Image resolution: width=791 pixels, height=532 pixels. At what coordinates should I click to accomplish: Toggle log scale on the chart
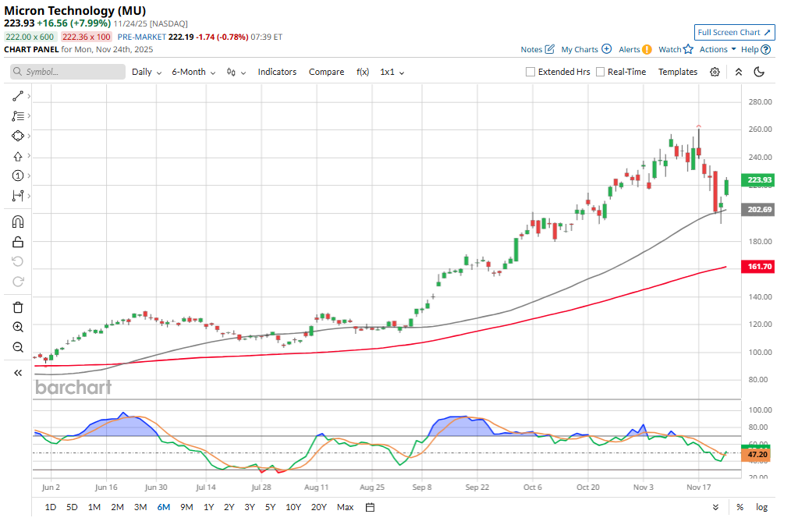pyautogui.click(x=761, y=507)
